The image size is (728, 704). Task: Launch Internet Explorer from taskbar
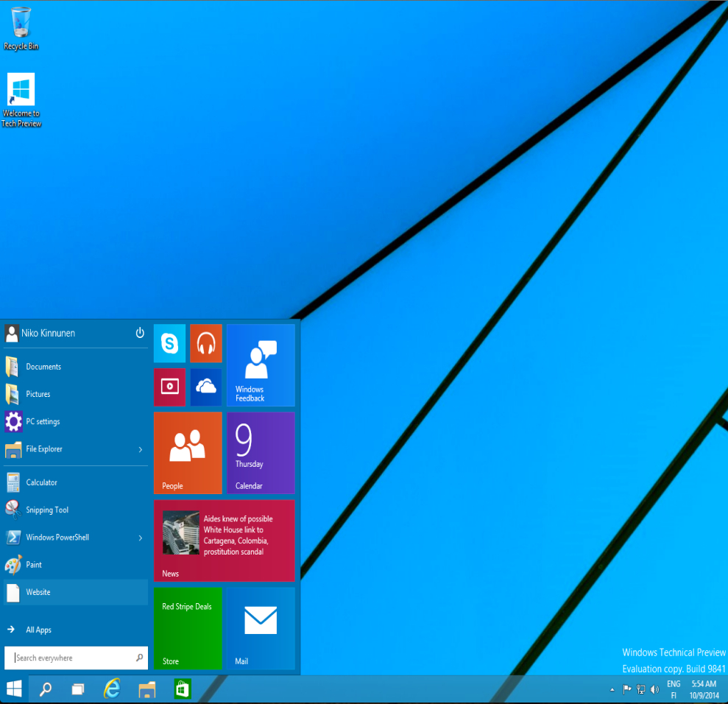tap(112, 689)
